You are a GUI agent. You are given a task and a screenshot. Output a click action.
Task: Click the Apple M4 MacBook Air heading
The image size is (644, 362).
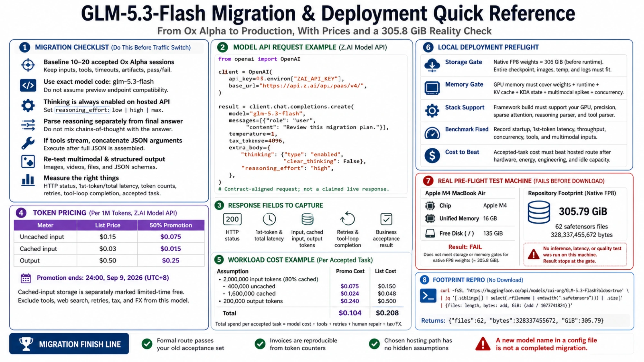pos(455,193)
